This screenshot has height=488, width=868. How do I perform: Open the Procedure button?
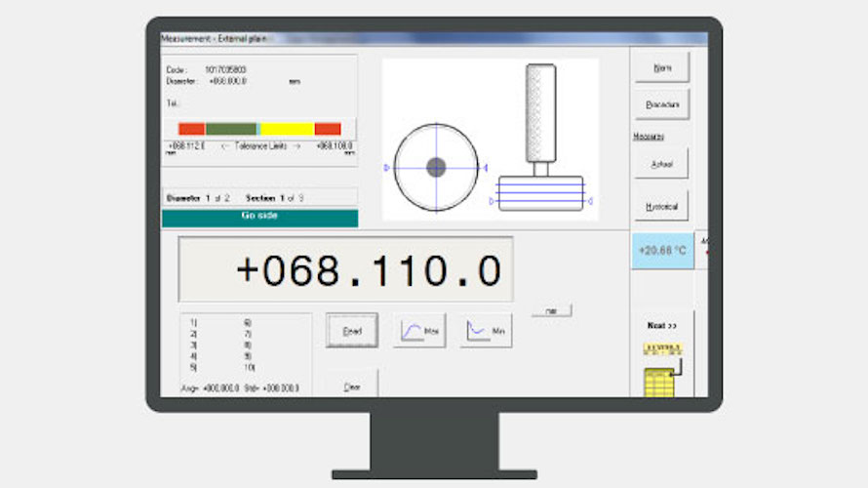[x=660, y=103]
